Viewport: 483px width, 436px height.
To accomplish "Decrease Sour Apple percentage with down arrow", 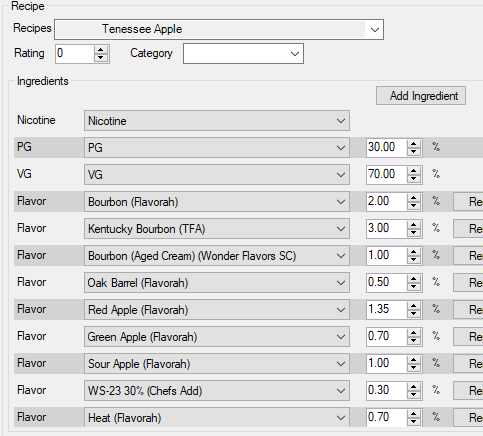I will point(414,368).
